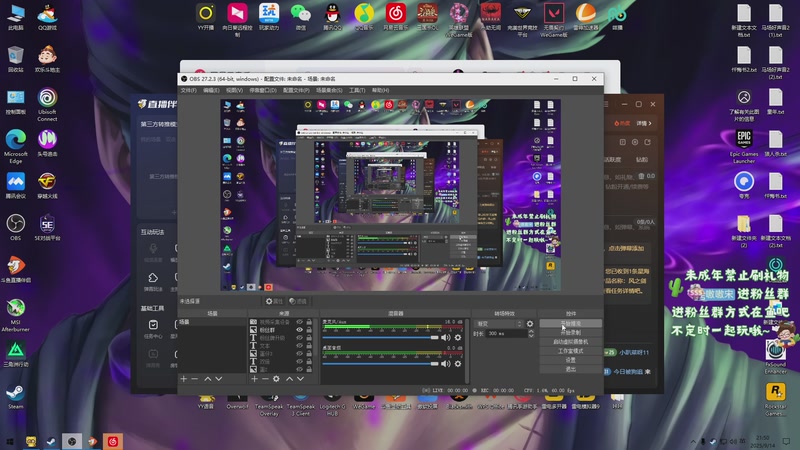Open 视图(V) menu

coord(234,90)
